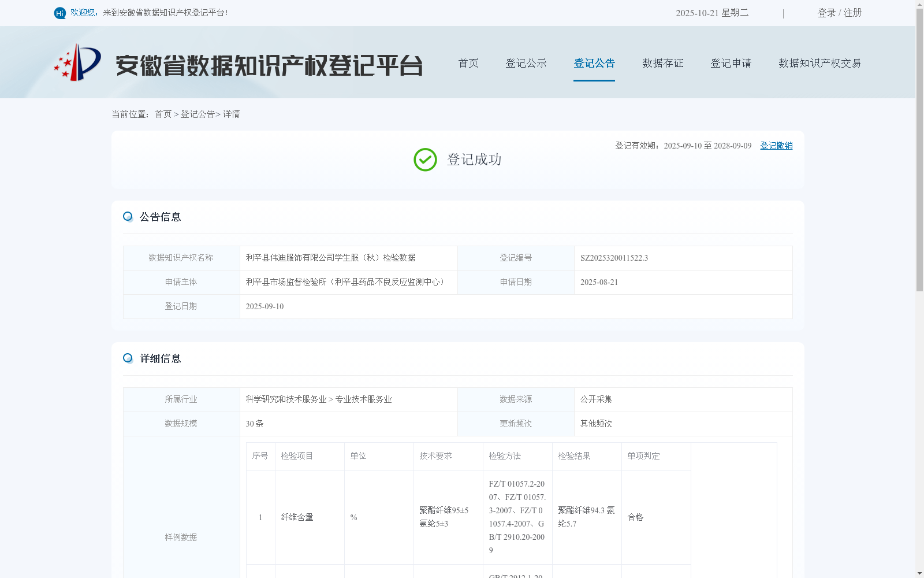
Task: Click the page scrollbar down arrow
Action: point(919,573)
